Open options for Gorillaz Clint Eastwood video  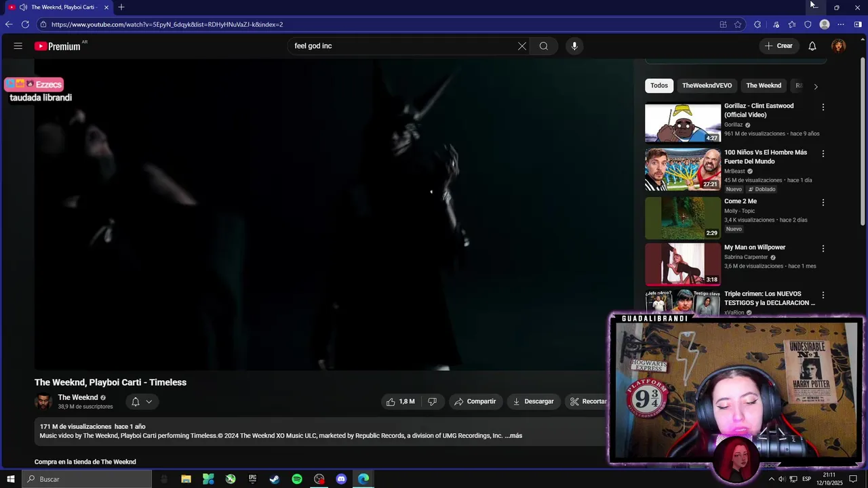coord(823,107)
